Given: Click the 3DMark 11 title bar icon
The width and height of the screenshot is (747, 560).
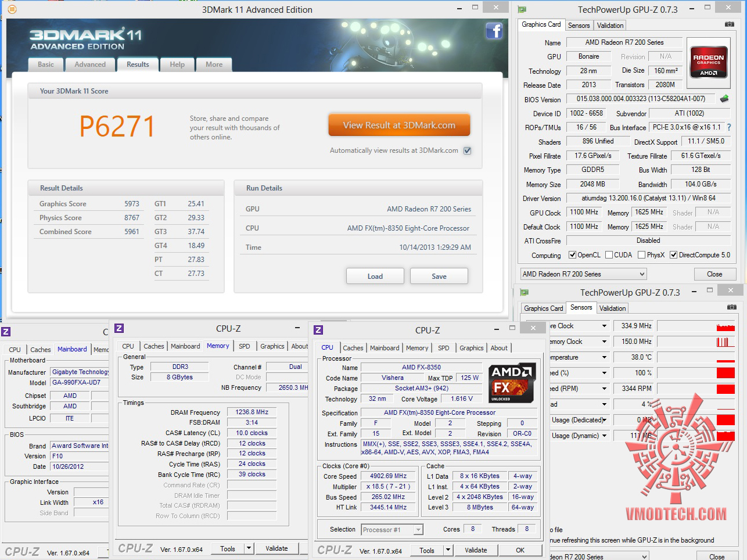Looking at the screenshot, I should pos(12,9).
